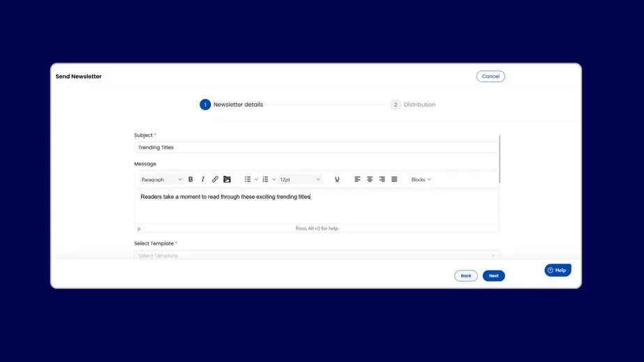This screenshot has width=644, height=362.
Task: Open the Paragraph format dropdown
Action: pos(161,179)
